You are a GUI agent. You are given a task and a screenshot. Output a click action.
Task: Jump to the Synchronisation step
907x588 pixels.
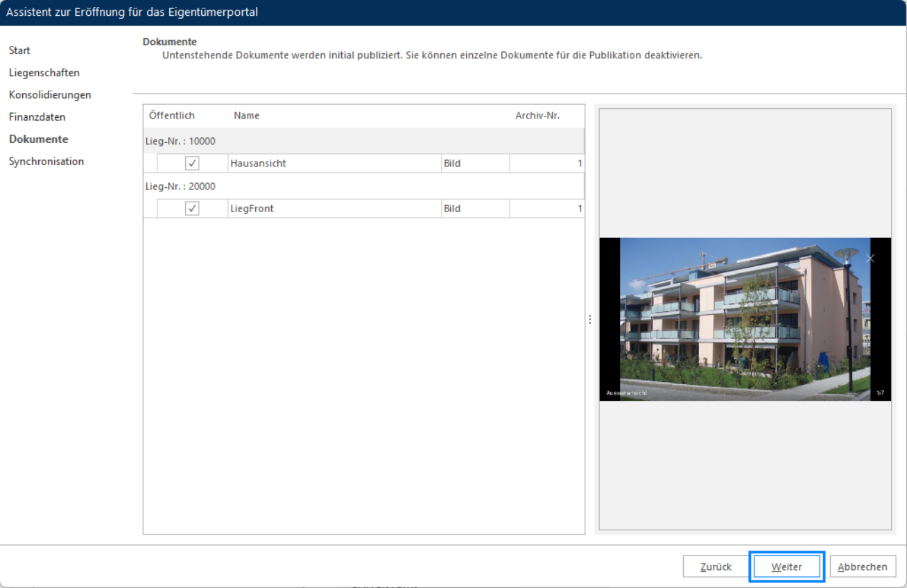click(x=46, y=162)
